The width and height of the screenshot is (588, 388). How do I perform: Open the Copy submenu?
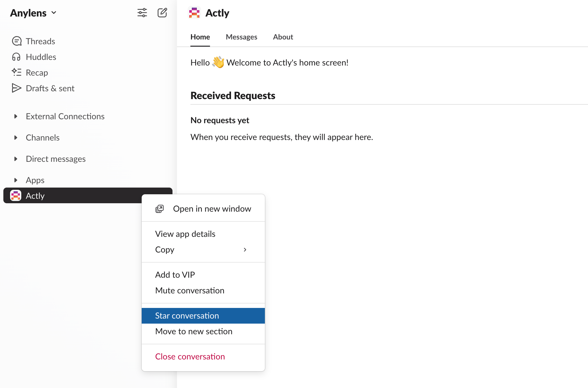(203, 249)
